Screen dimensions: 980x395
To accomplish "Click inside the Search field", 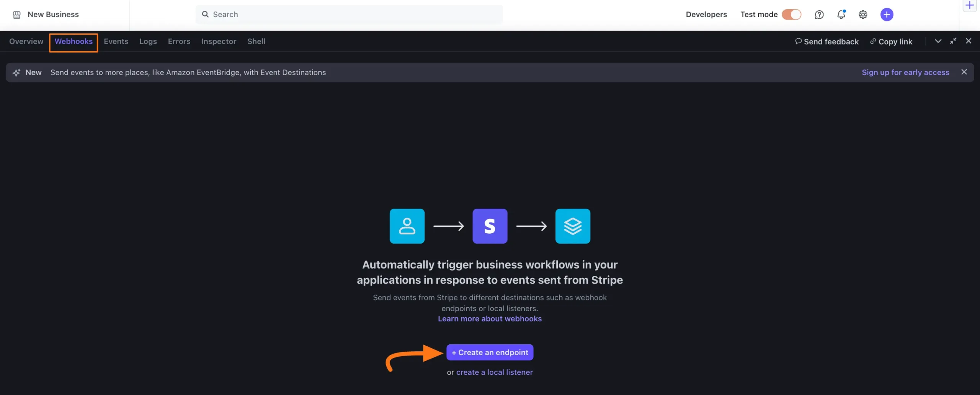I will tap(348, 14).
